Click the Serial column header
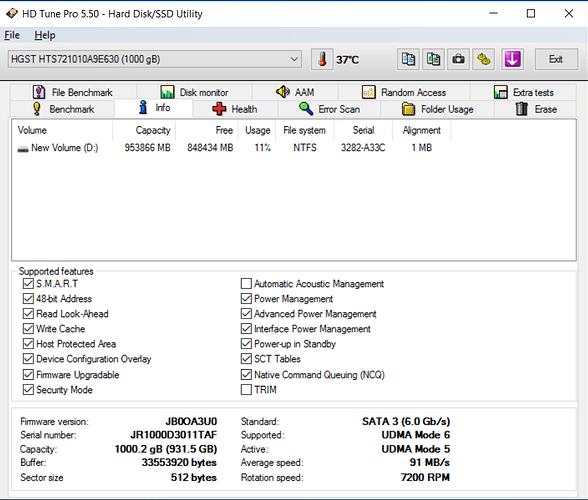588x500 pixels. pyautogui.click(x=363, y=130)
